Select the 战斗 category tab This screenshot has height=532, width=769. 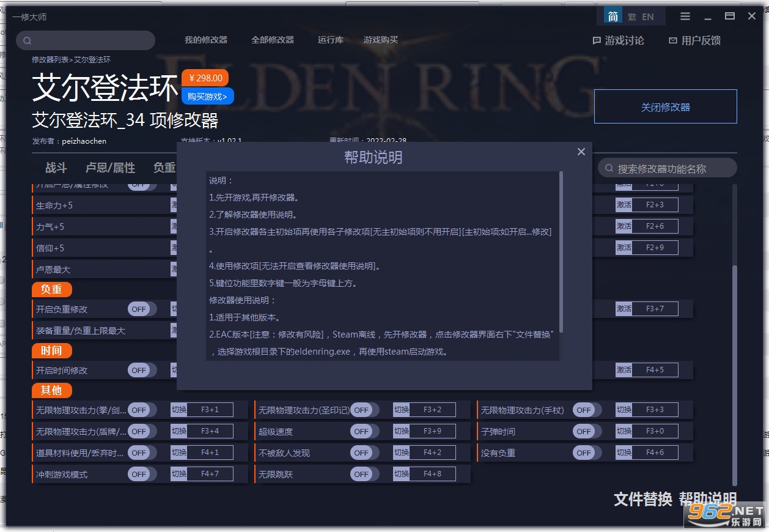(56, 168)
